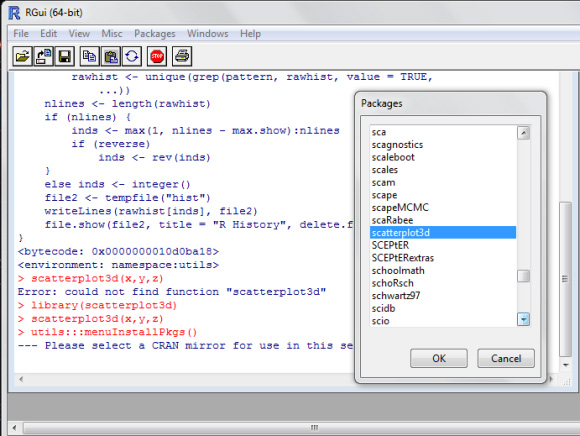Click the bytecode line in console
The height and width of the screenshot is (436, 580).
coord(118,251)
